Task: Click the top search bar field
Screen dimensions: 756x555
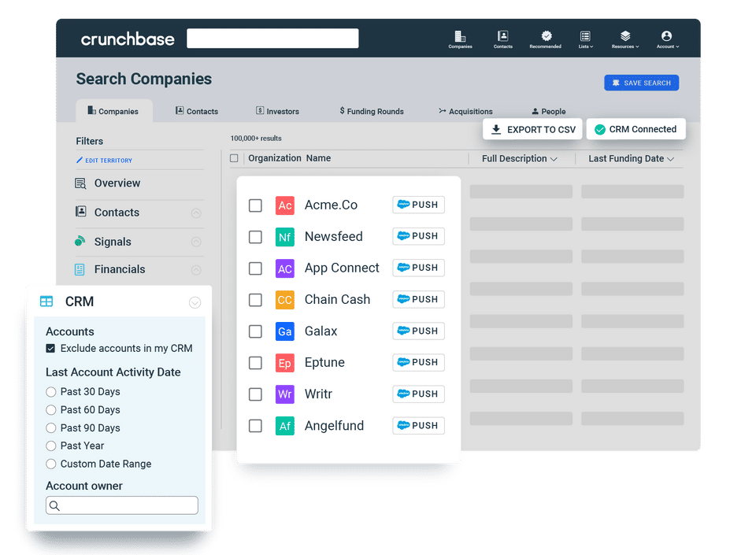Action: click(x=272, y=39)
